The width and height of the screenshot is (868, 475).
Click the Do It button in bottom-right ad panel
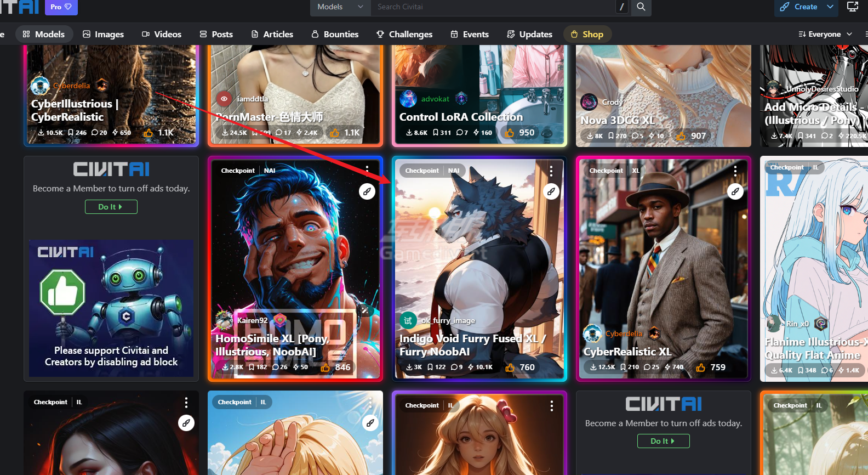[664, 441]
